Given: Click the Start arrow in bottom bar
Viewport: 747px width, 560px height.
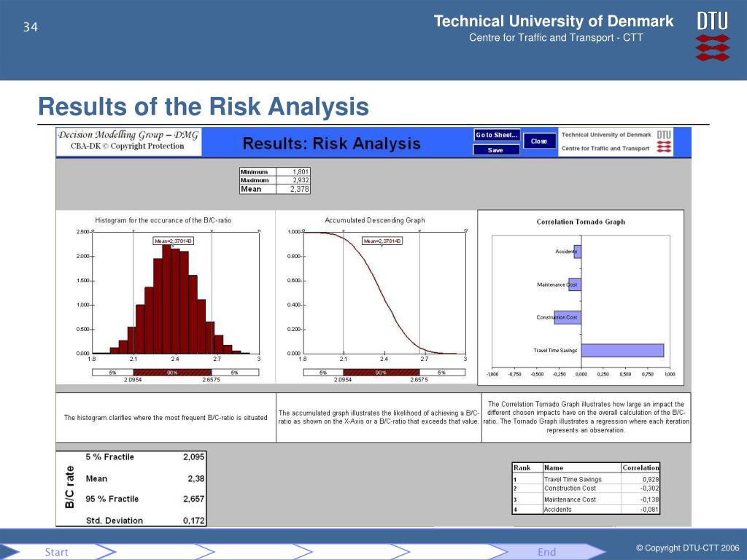Looking at the screenshot, I should 57,552.
